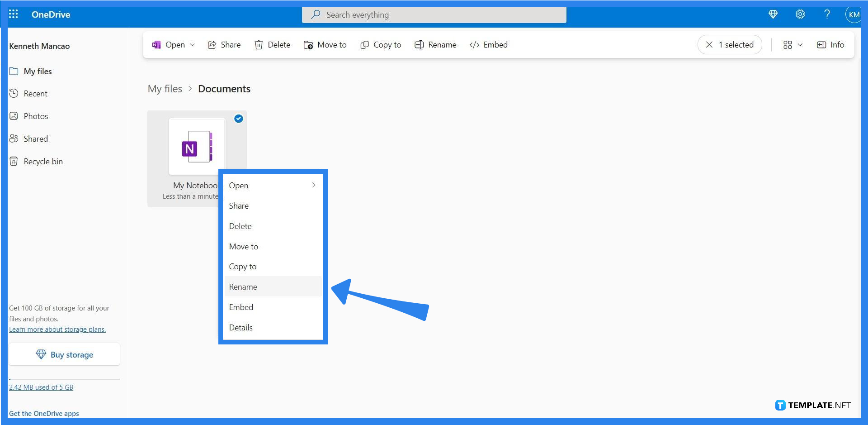Screen dimensions: 868x425
Task: Open the OneDrive app launcher grid icon
Action: point(13,14)
